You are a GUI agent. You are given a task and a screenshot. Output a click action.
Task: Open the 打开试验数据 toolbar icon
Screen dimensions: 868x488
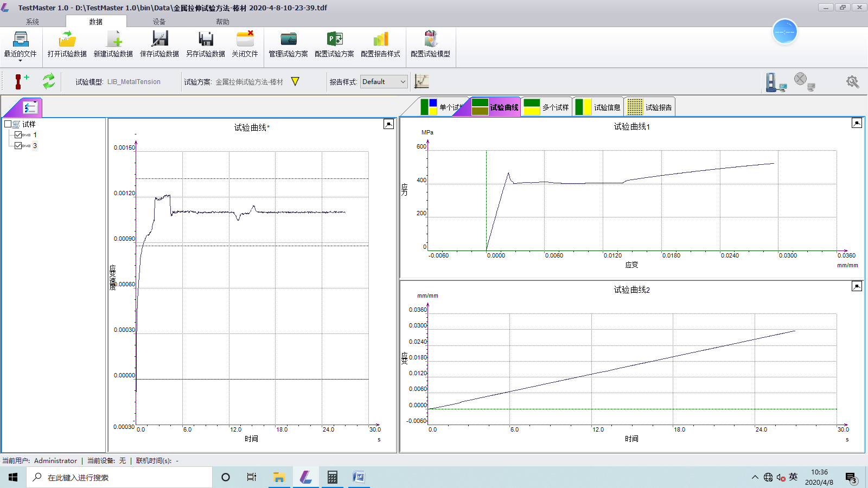67,40
